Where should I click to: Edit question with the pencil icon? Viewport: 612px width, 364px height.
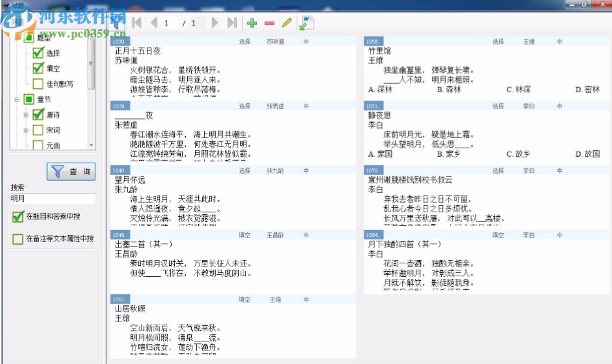tap(287, 23)
